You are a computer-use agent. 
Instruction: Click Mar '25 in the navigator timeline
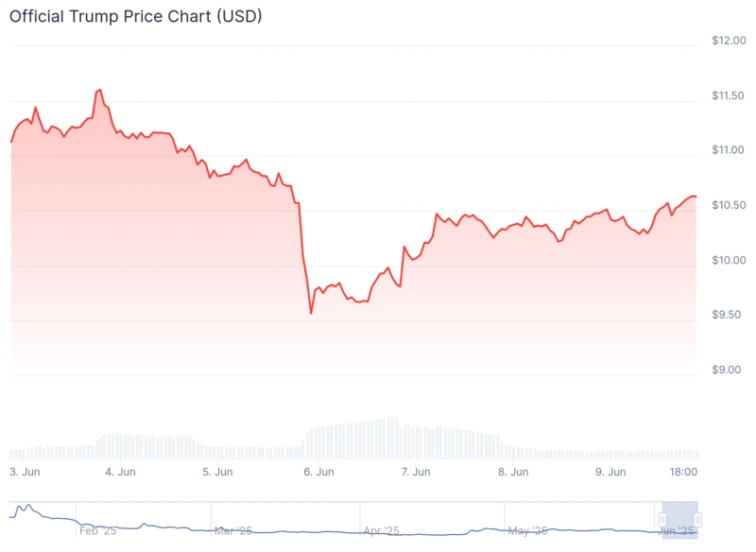point(232,531)
